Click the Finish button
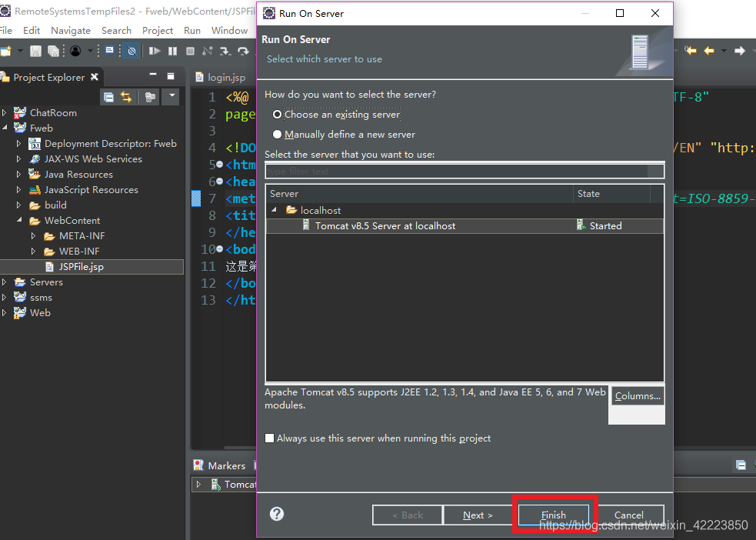 click(x=554, y=515)
